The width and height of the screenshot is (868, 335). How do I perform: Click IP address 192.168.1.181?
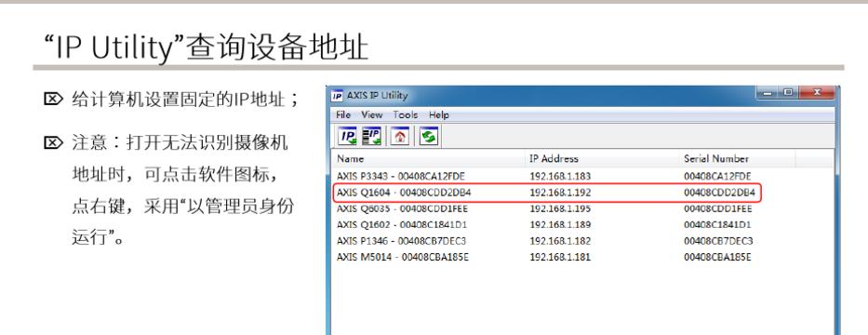(560, 257)
